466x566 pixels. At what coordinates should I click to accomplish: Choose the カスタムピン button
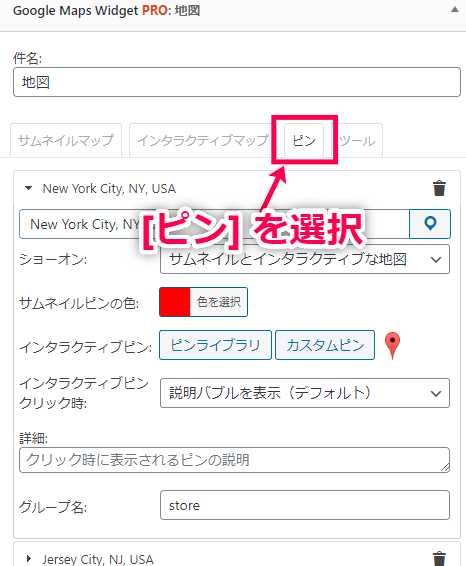click(x=325, y=345)
